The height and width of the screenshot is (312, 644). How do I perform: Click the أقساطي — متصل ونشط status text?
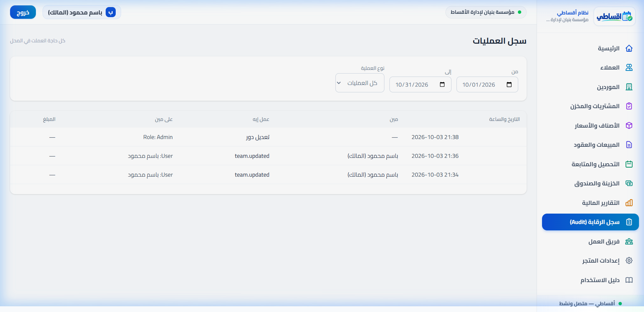pos(587,304)
